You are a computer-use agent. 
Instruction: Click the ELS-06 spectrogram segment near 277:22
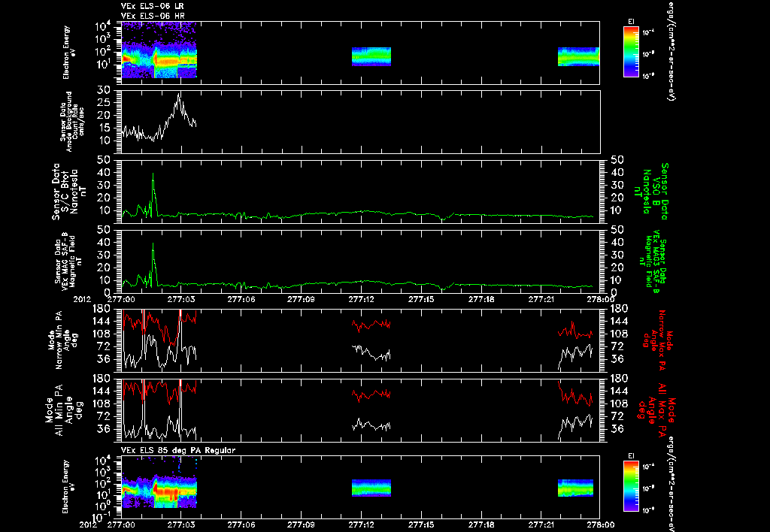click(x=578, y=56)
